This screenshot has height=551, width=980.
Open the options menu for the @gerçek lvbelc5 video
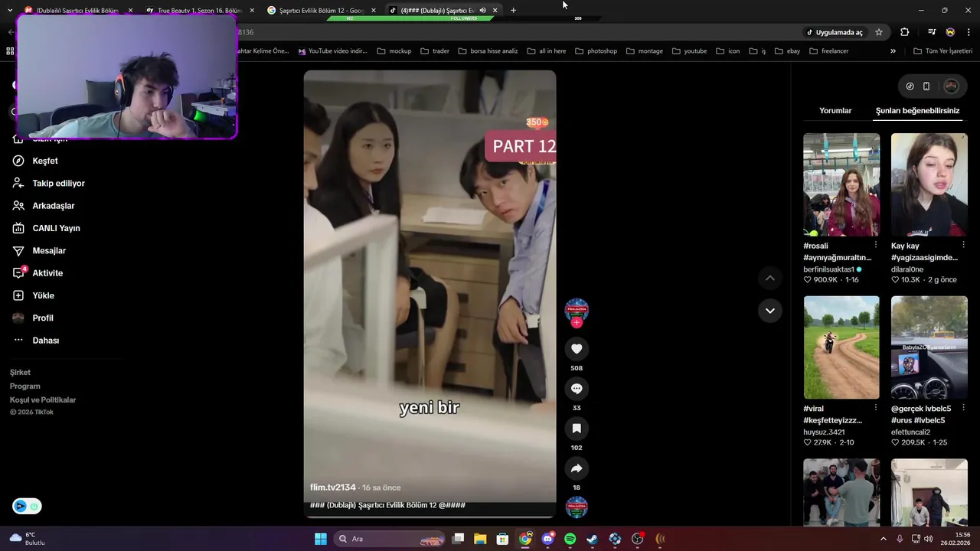963,408
